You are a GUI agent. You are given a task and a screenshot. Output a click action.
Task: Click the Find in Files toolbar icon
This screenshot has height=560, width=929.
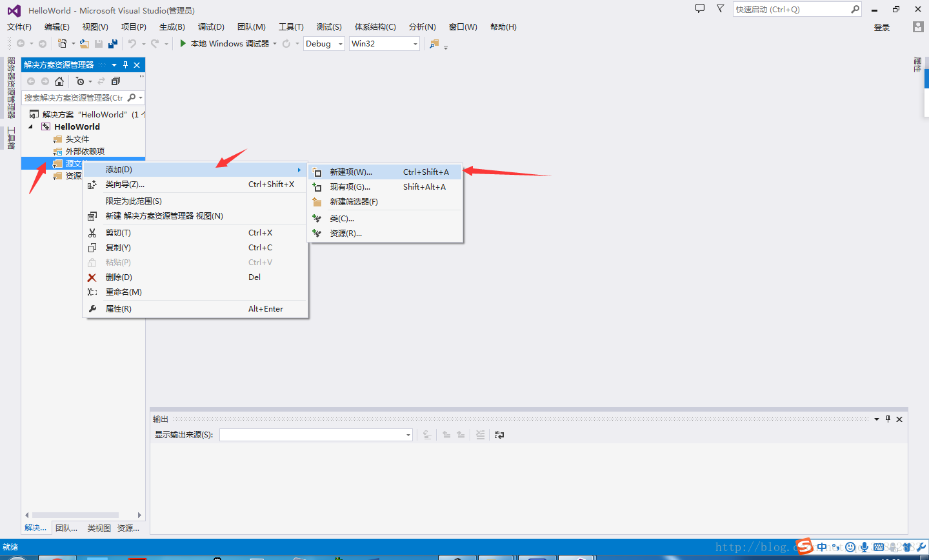(434, 43)
